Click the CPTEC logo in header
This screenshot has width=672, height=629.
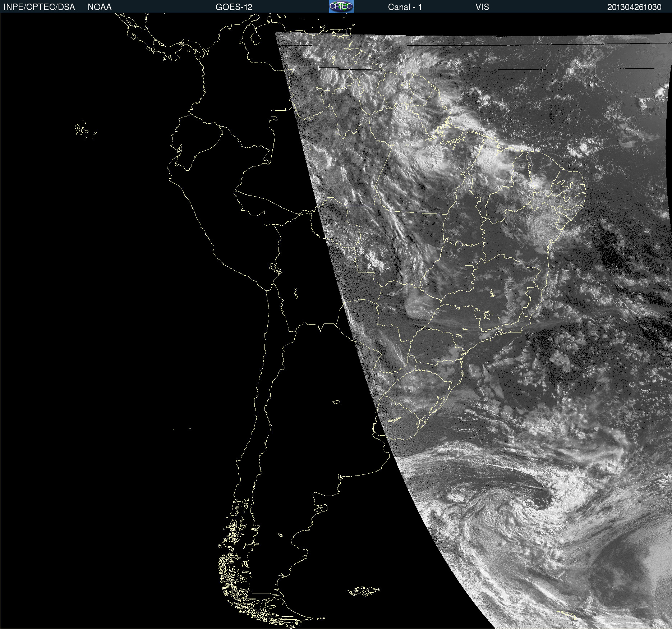point(341,6)
